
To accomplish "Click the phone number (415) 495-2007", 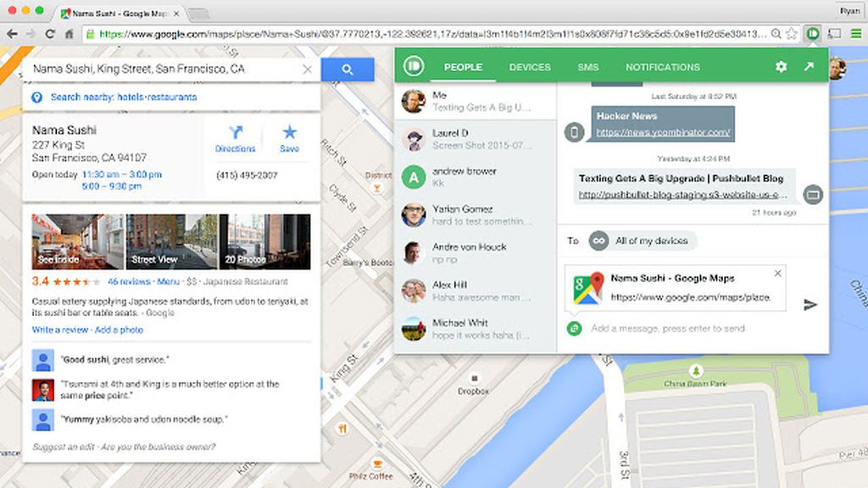I will pos(247,175).
